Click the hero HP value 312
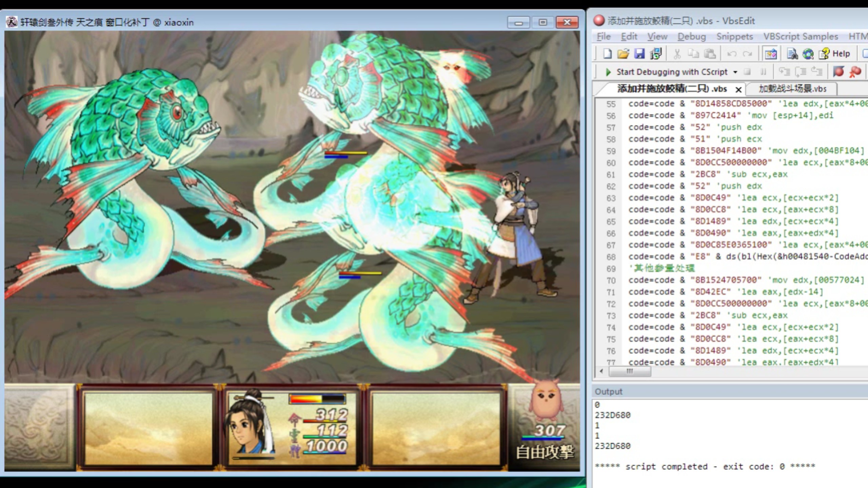This screenshot has height=488, width=868. (x=331, y=415)
